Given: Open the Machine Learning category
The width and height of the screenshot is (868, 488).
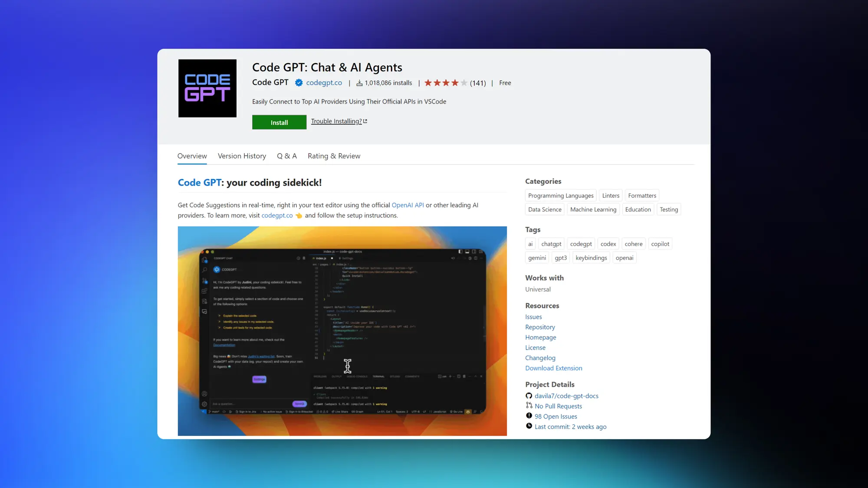Looking at the screenshot, I should 593,210.
